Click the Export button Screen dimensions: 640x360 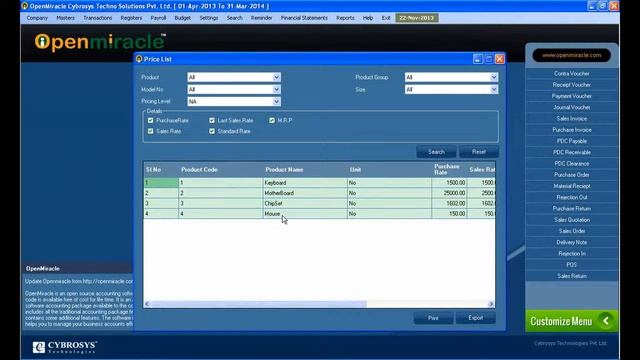(x=476, y=318)
